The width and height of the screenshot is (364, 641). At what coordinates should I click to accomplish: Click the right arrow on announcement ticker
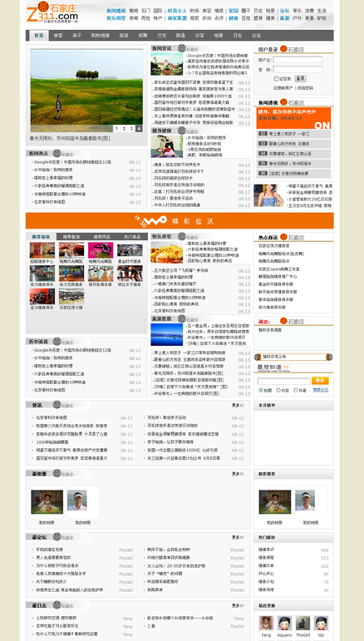coord(329,357)
